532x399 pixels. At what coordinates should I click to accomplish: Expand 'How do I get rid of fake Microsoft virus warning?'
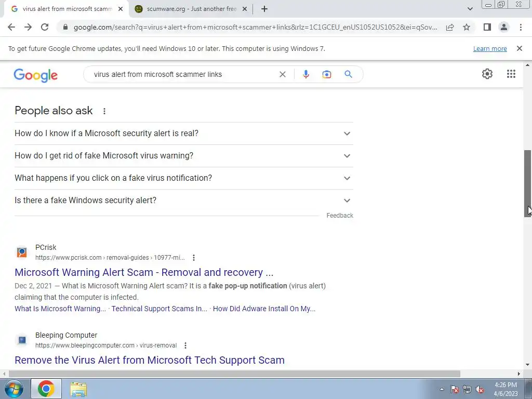(x=184, y=156)
